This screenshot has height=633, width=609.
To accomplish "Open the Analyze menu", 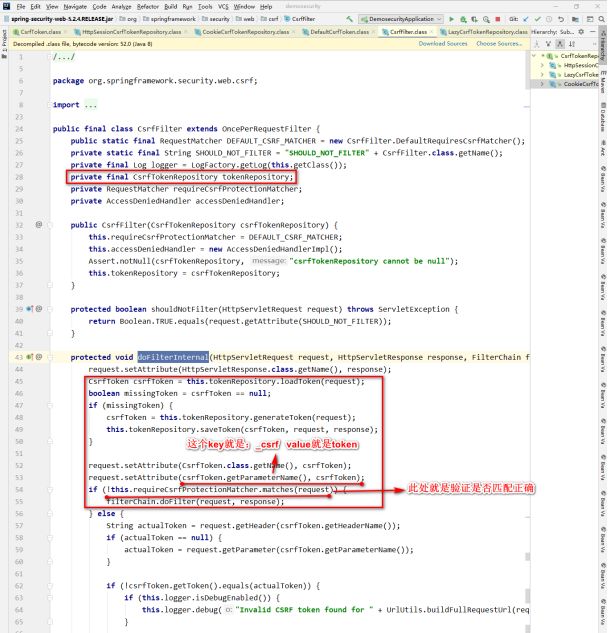I will 121,6.
